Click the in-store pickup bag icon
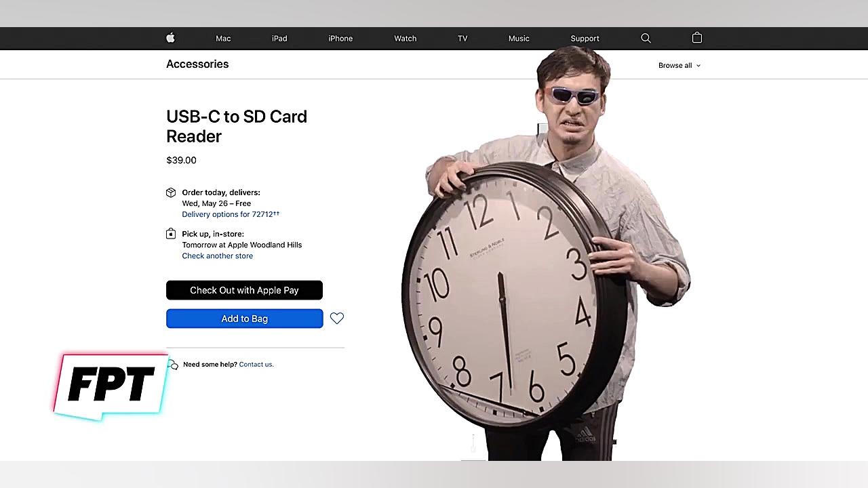Viewport: 868px width, 488px height. (x=171, y=234)
